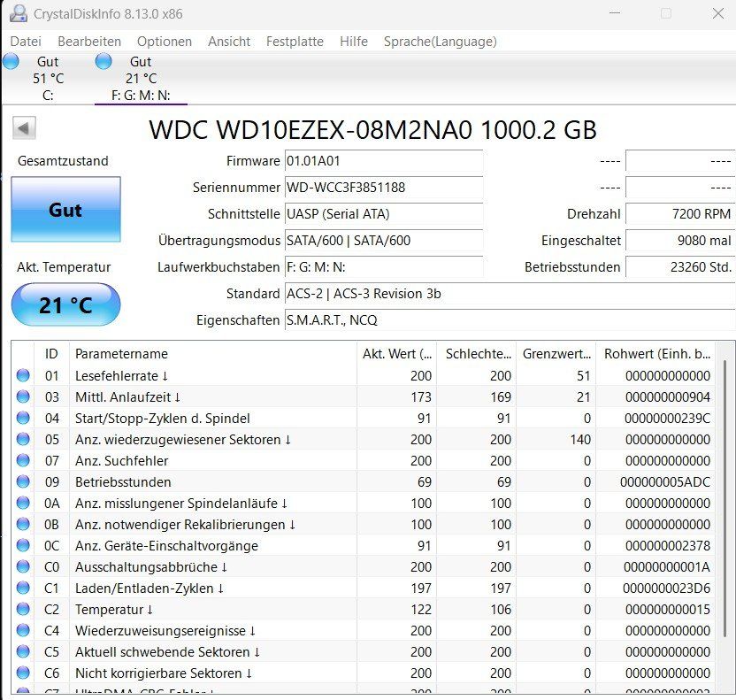Image resolution: width=736 pixels, height=700 pixels.
Task: Click status orb of Wiederzuweisungsereignisse row
Action: pos(23,630)
